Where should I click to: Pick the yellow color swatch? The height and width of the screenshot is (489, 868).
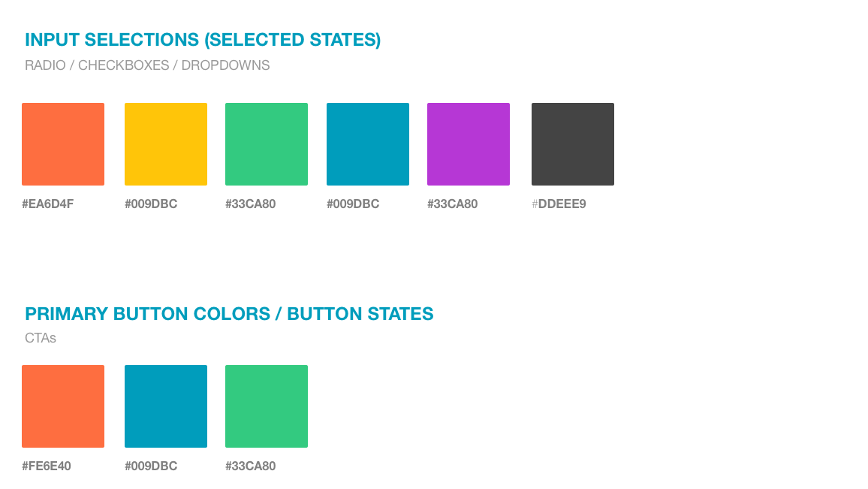point(166,144)
